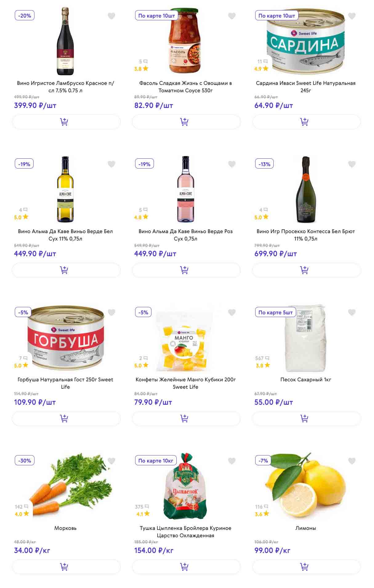Click the По карте 5шт badge
374x588 pixels.
275,312
